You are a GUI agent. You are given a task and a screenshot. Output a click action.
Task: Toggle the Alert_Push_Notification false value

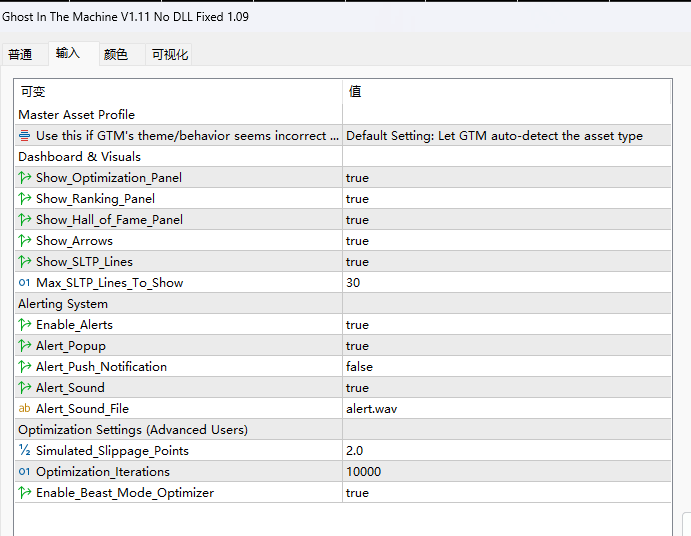pos(507,367)
